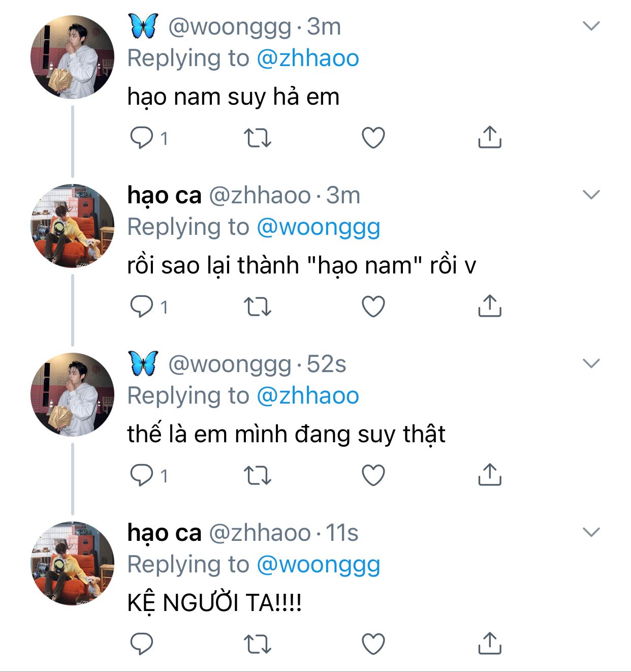This screenshot has width=631, height=672.
Task: Reply to tweet asking about "hạo nam"
Action: tap(142, 307)
